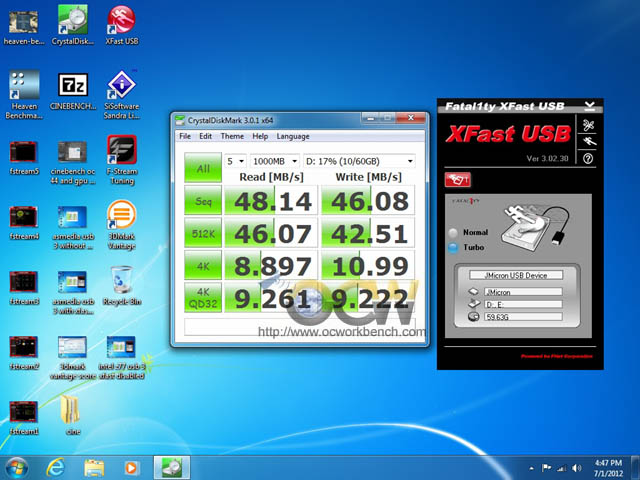
Task: Click the red eject device button in XFast USB
Action: 458,180
